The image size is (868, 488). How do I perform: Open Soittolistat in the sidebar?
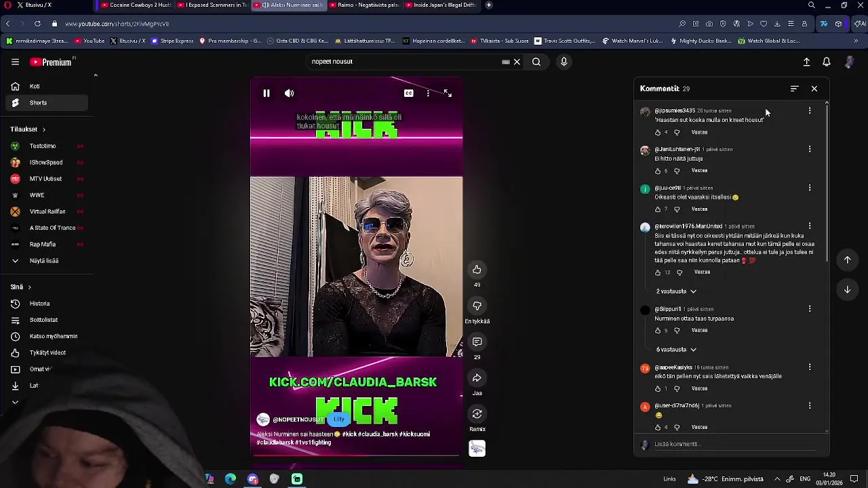point(47,320)
